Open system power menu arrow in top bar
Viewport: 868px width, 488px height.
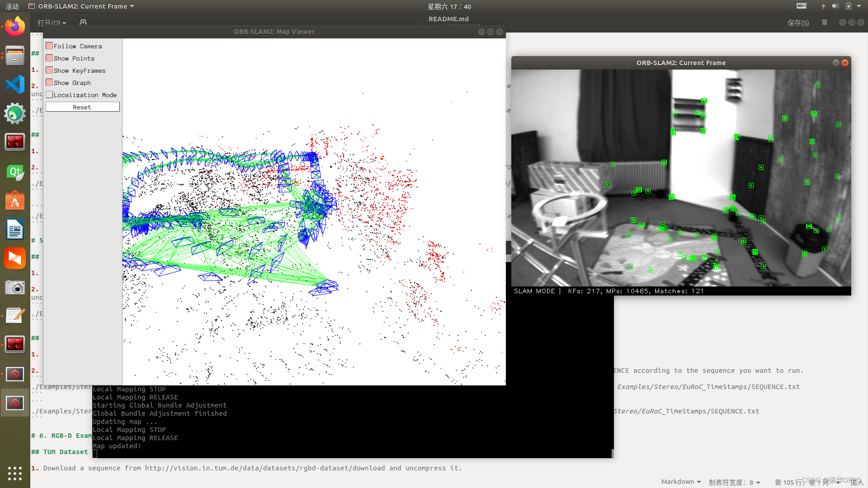[x=859, y=6]
